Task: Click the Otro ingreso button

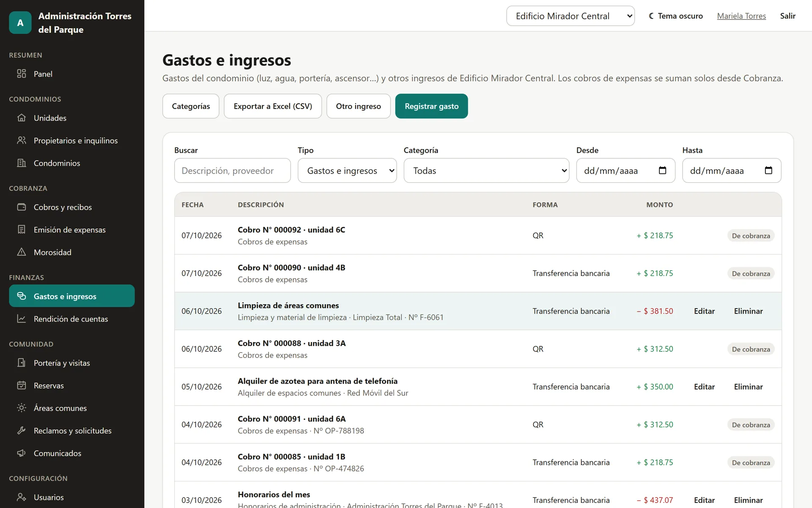Action: point(358,106)
